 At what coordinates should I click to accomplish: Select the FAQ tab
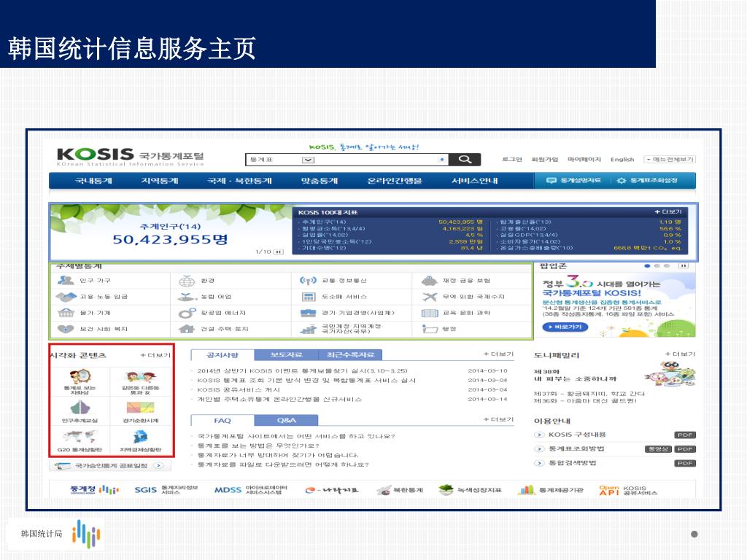[222, 421]
